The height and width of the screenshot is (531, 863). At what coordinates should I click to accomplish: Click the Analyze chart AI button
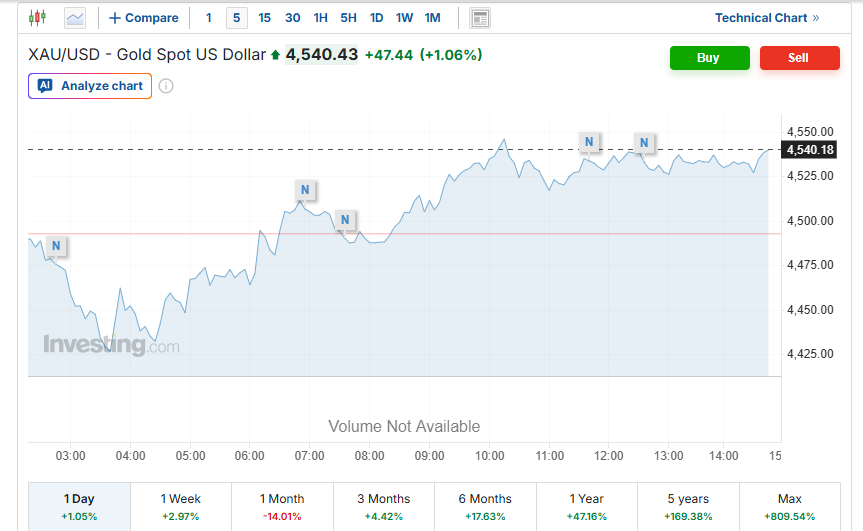[x=91, y=86]
